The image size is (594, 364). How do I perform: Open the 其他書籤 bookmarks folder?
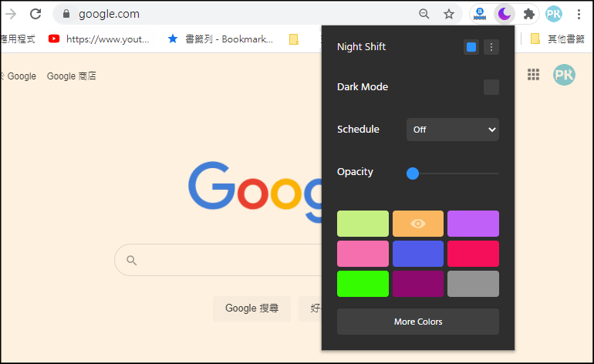coord(558,39)
